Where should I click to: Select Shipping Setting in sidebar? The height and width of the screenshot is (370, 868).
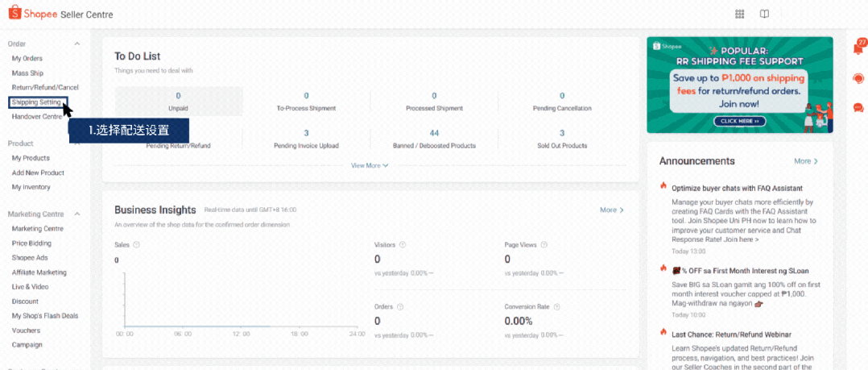tap(38, 102)
